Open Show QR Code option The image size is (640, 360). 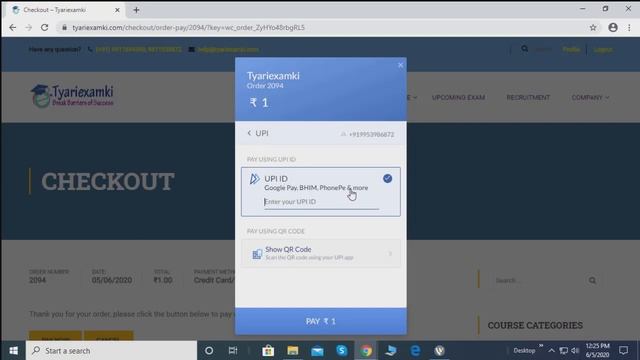pyautogui.click(x=321, y=253)
